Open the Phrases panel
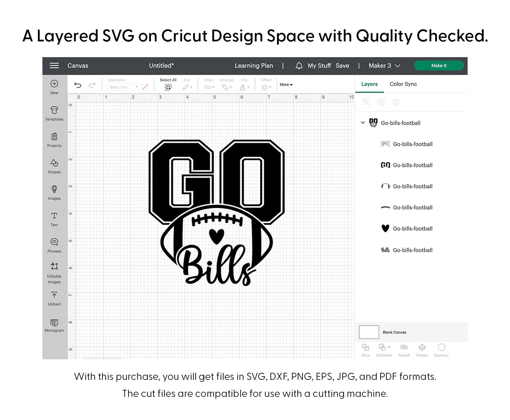510x420 pixels. point(54,245)
